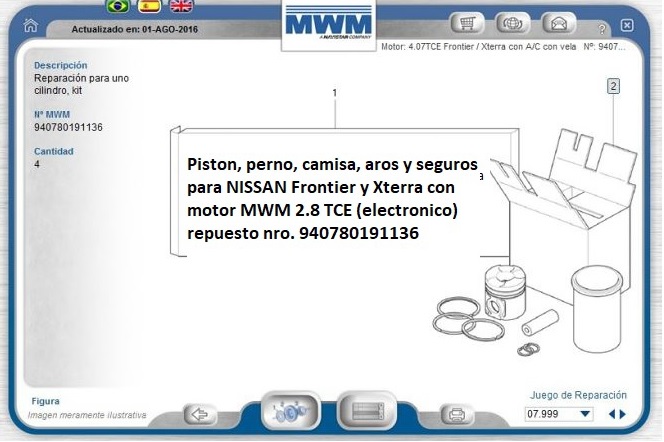Viewport: 664px width, 442px height.
Task: Go back with the arrow button
Action: pos(199,414)
